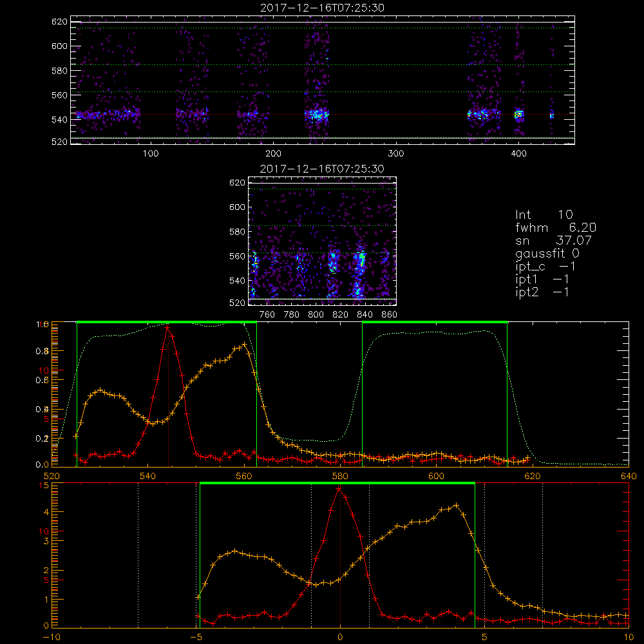Click the 800 tick label under middle spectrogram
Screen dimensions: 644x644
316,315
